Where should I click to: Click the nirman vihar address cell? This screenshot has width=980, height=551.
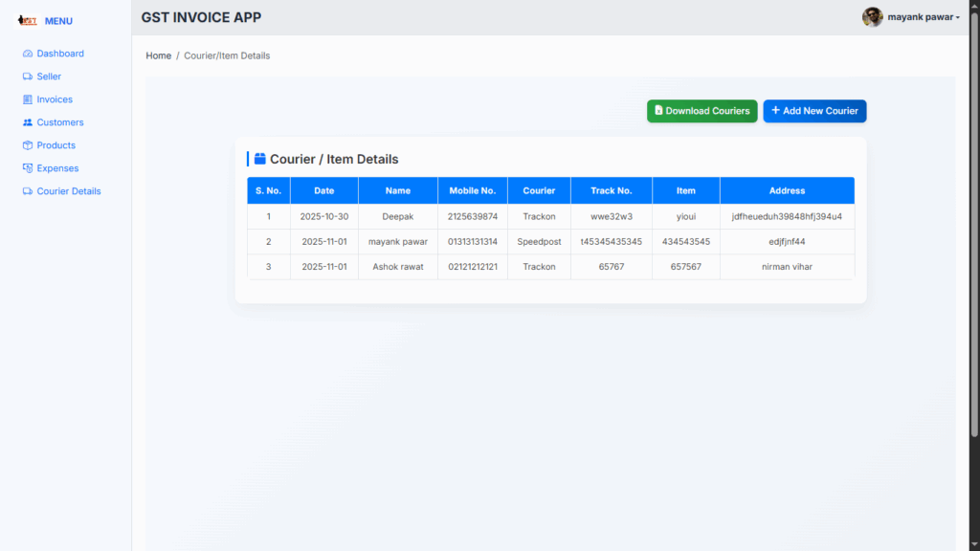click(787, 267)
